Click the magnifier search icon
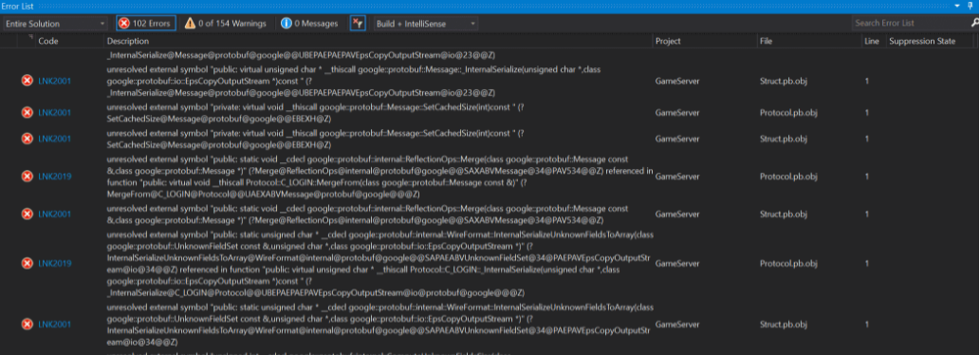The height and width of the screenshot is (355, 980). click(x=975, y=23)
